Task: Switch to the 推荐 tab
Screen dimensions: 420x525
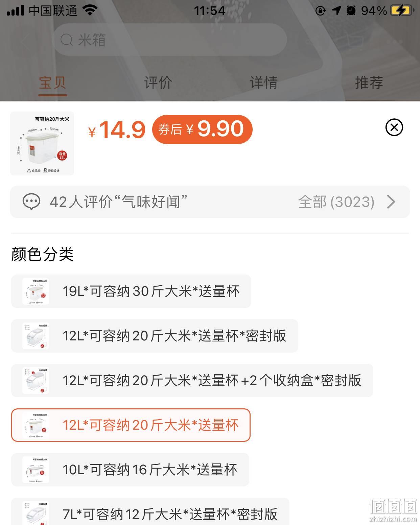Action: point(369,82)
